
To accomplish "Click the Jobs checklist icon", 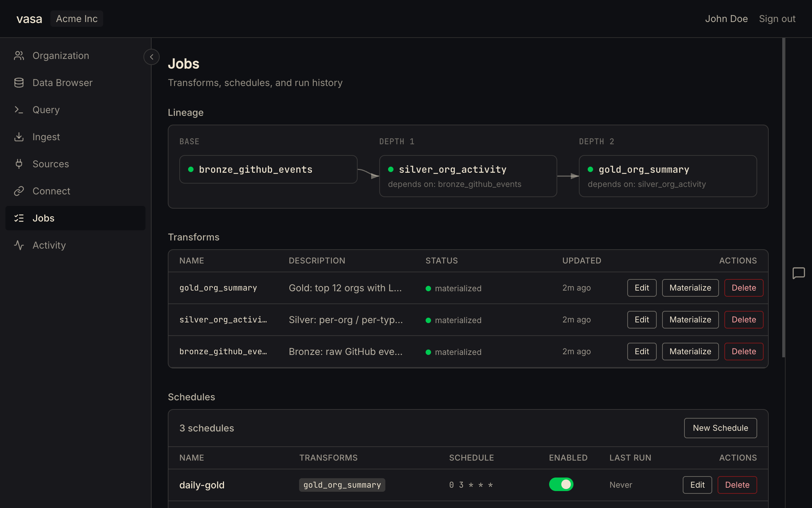I will coord(19,218).
